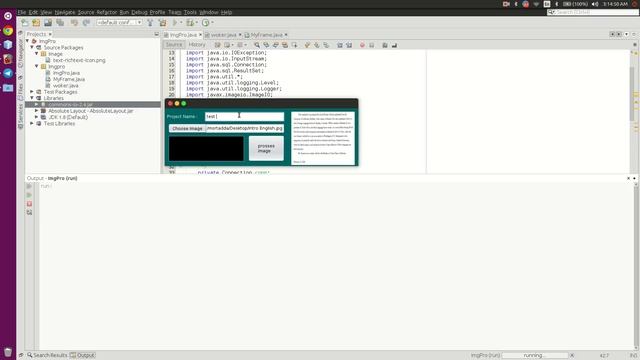The height and width of the screenshot is (360, 640).
Task: Open the Window menu
Action: (209, 12)
